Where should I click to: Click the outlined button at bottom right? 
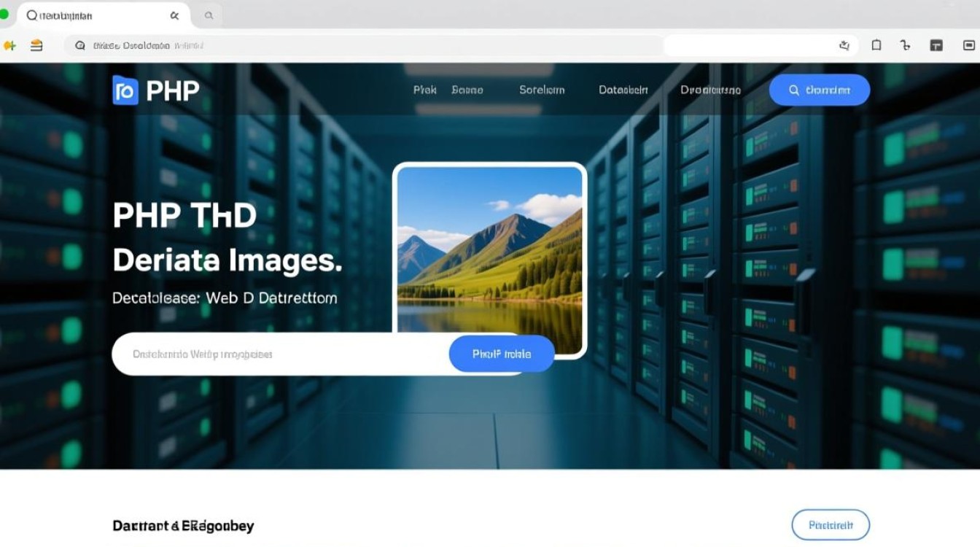(x=831, y=524)
